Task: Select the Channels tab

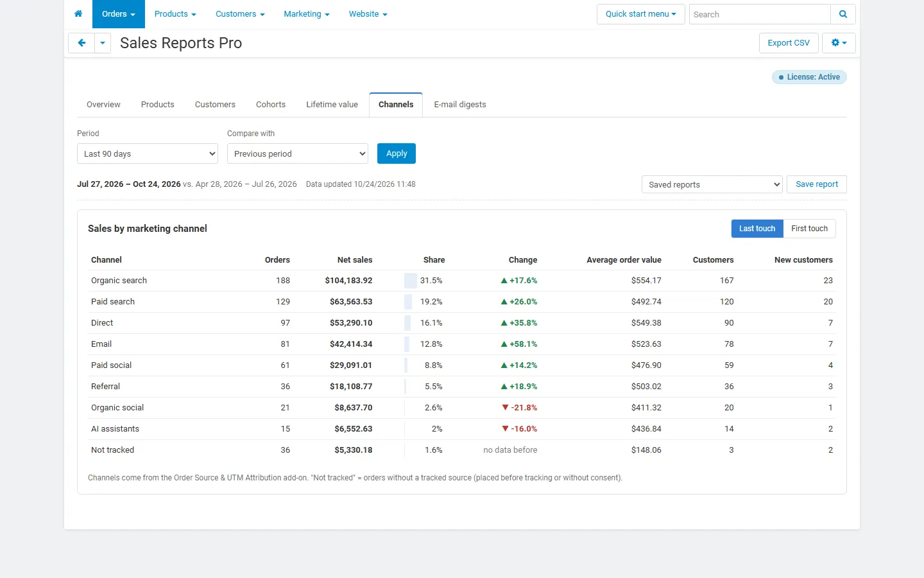Action: click(x=396, y=105)
